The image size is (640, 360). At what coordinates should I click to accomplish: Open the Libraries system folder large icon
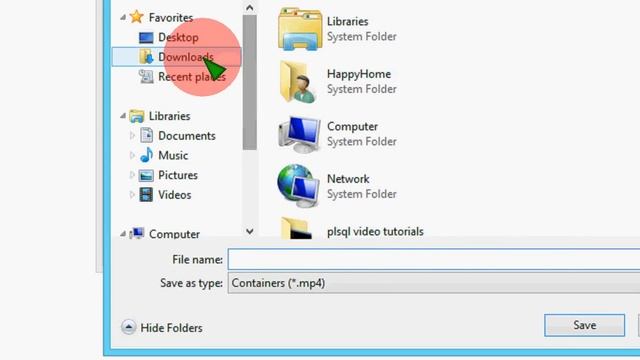300,29
